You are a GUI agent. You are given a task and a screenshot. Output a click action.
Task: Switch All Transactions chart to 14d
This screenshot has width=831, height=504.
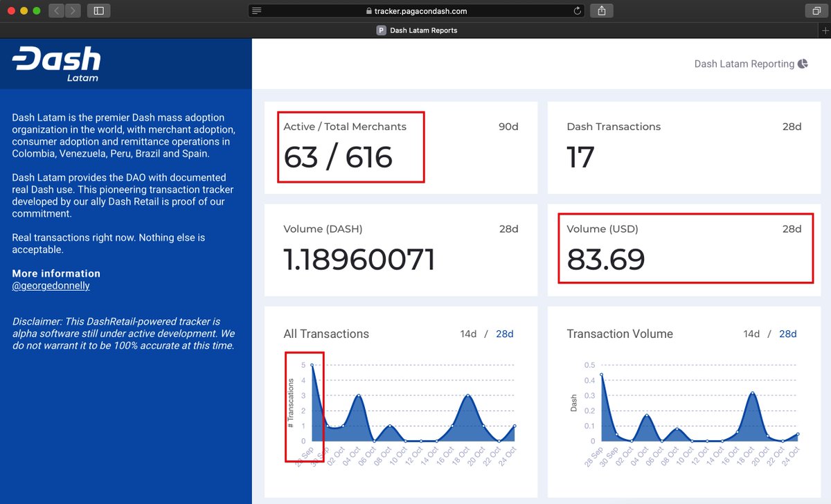(x=468, y=334)
